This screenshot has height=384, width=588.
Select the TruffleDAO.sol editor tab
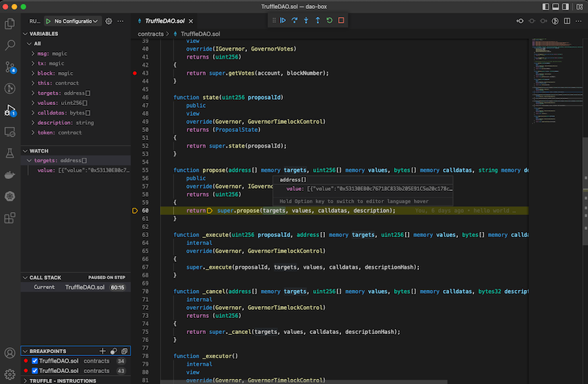point(165,21)
